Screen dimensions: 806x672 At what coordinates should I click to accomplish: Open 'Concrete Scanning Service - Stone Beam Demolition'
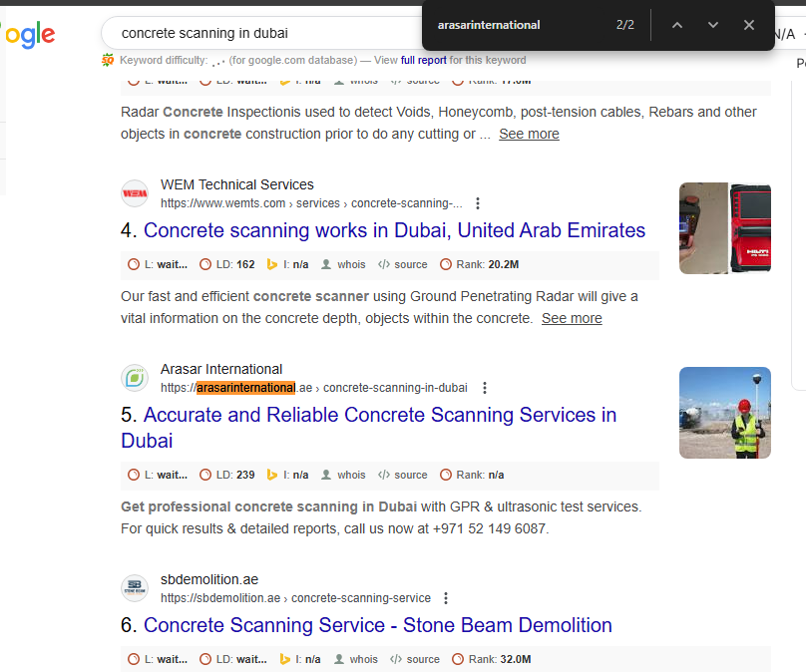tap(377, 625)
